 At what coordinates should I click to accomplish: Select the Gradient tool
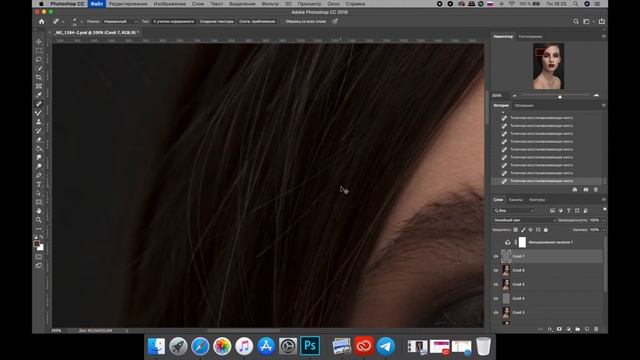(x=39, y=149)
